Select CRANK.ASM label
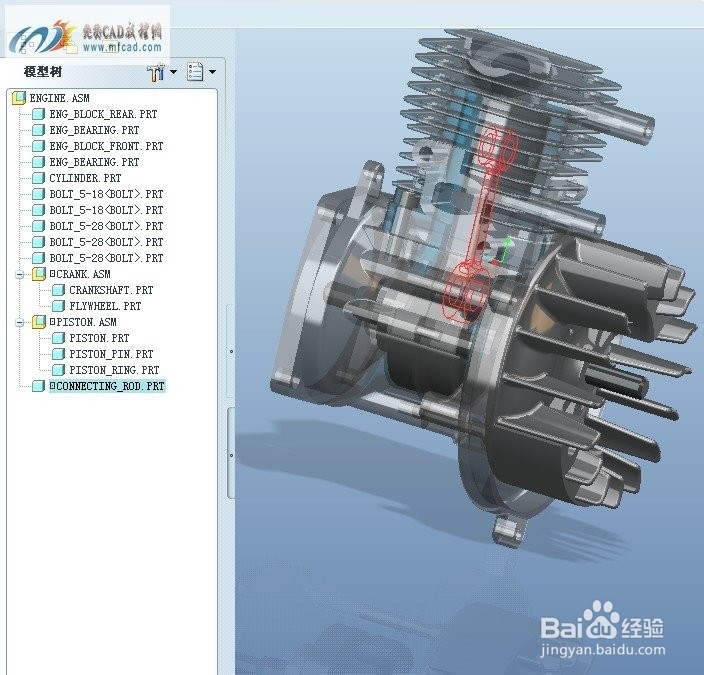The image size is (704, 675). [80, 274]
